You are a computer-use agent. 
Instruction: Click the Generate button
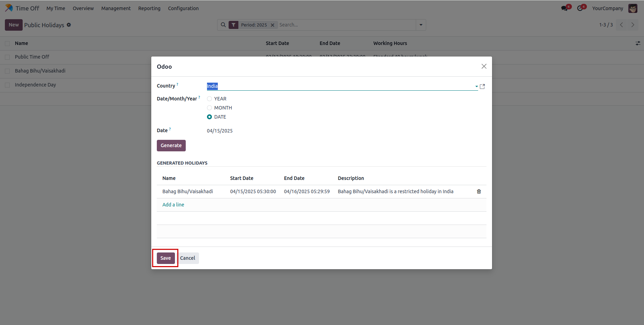tap(171, 145)
